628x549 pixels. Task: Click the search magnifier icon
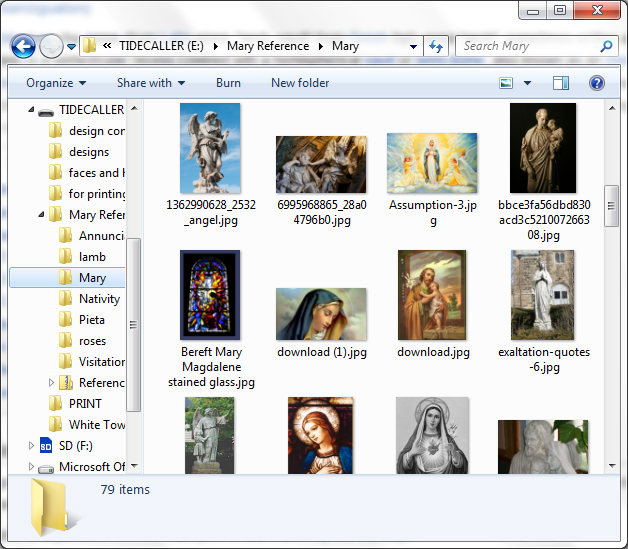606,46
